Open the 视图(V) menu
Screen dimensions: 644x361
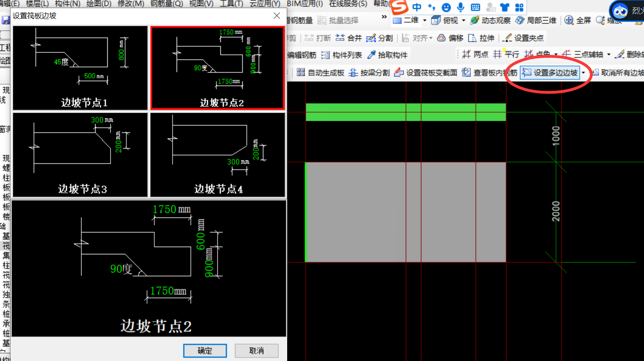(201, 4)
